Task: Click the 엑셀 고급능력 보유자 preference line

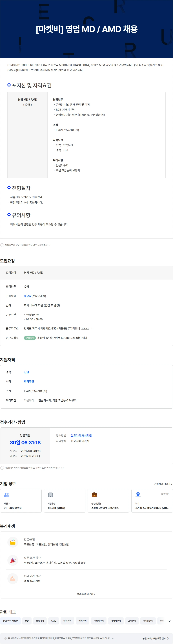Action: (x=68, y=171)
